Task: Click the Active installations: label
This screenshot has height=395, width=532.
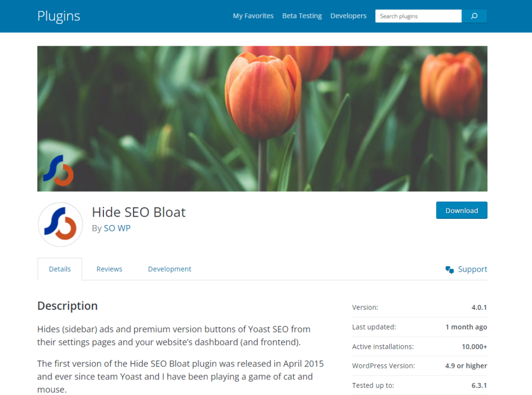Action: pyautogui.click(x=383, y=347)
